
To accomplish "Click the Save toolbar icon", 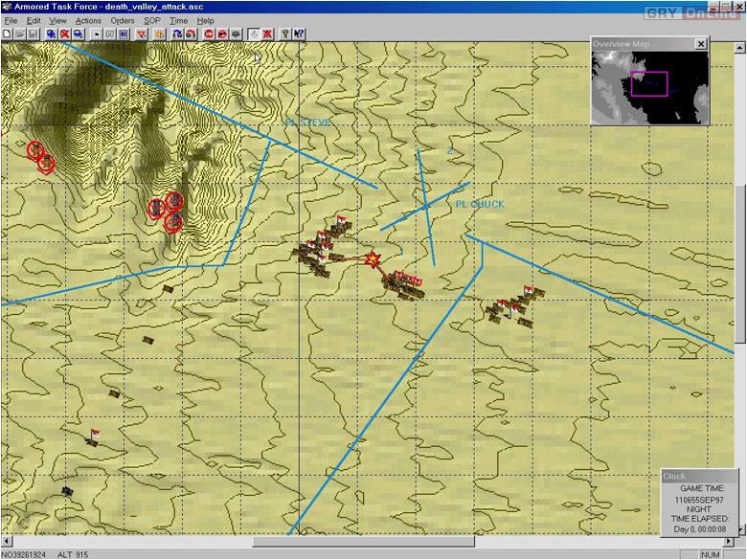I will pyautogui.click(x=33, y=34).
